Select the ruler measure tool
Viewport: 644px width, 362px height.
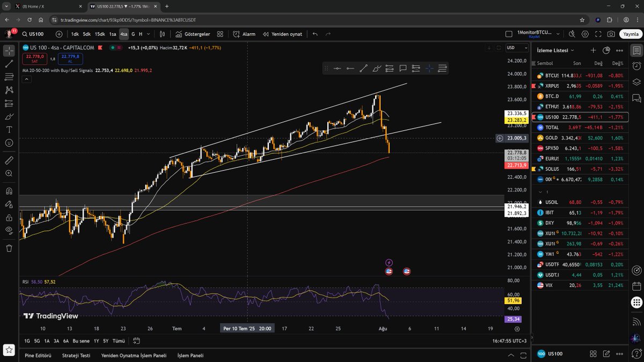9,160
